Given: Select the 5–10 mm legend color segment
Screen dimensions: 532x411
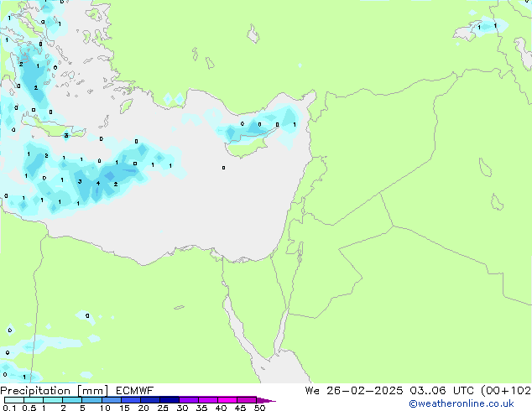Looking at the screenshot, I should tap(91, 400).
